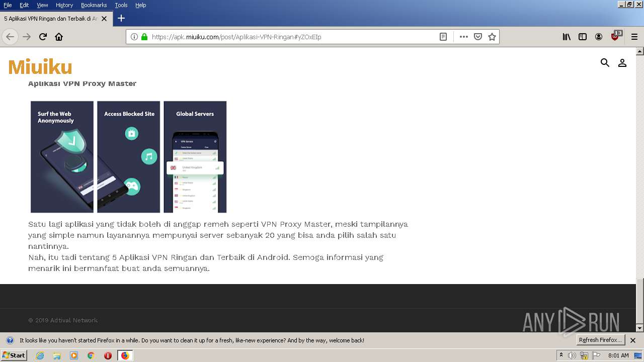
Task: Select the Firefox taskbar button
Action: coord(125,355)
